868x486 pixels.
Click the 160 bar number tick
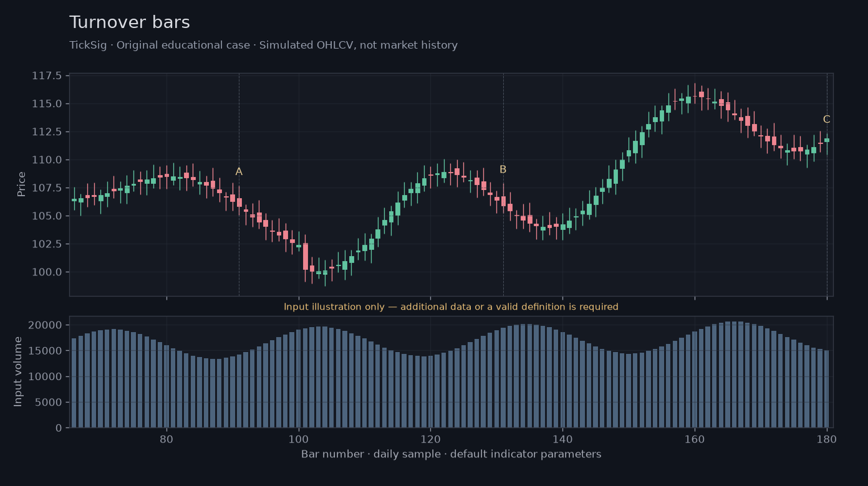pyautogui.click(x=695, y=439)
